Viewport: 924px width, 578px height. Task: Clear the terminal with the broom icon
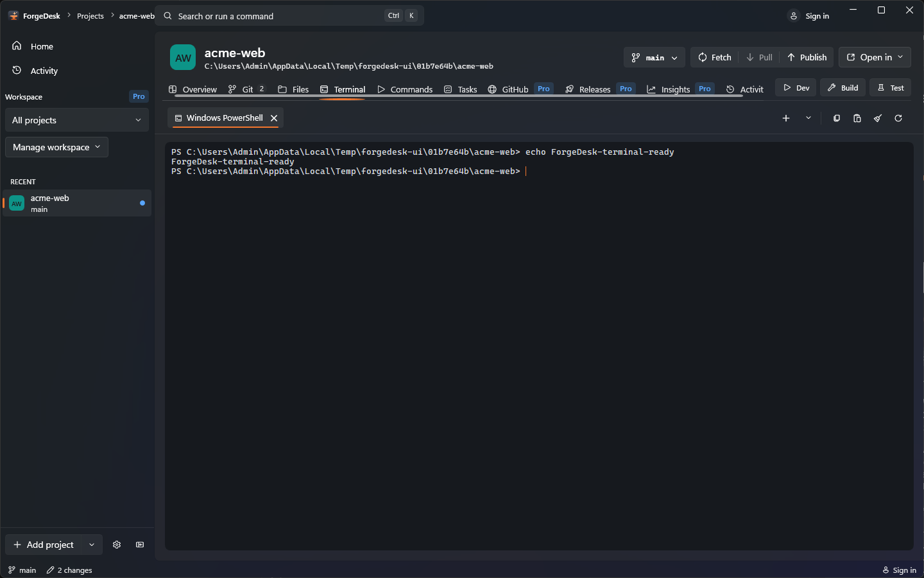click(878, 118)
